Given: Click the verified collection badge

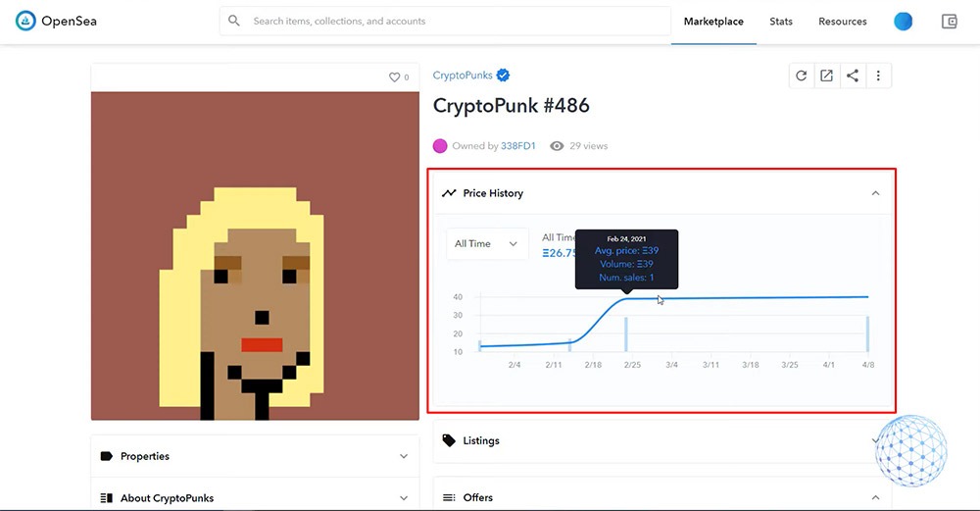Looking at the screenshot, I should tap(503, 76).
